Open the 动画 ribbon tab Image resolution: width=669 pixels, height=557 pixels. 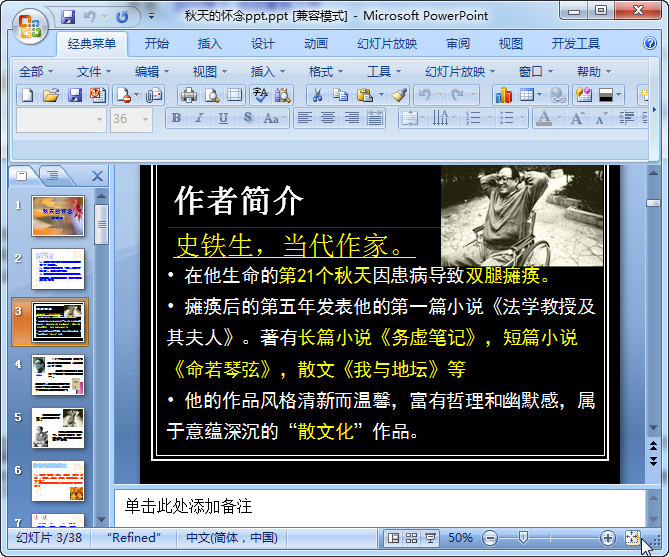316,44
